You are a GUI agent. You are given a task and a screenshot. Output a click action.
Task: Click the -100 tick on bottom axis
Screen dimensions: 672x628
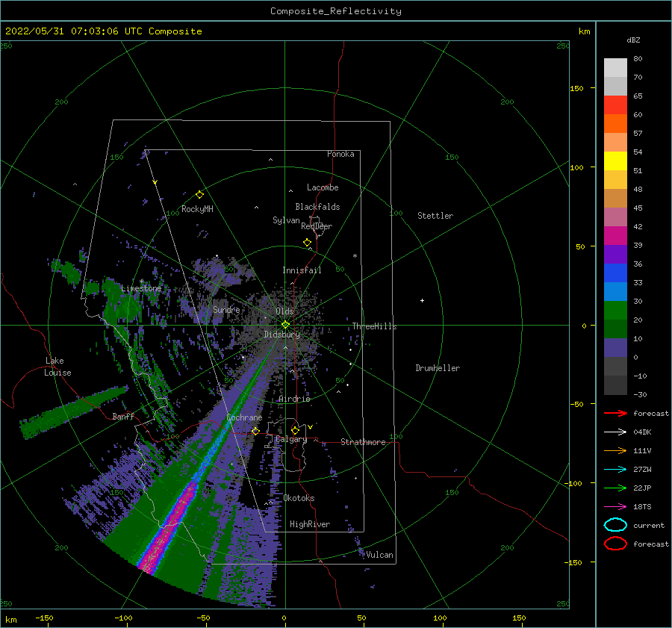123,618
